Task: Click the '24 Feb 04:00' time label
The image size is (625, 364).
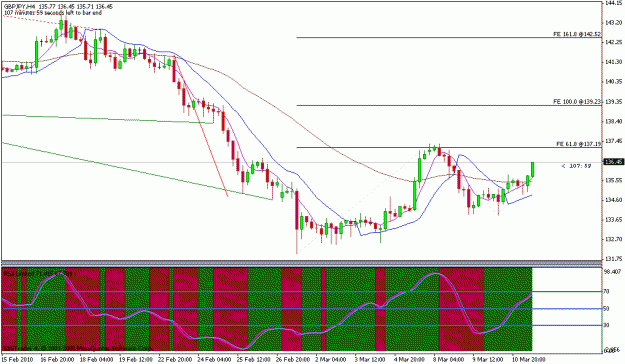Action: click(x=214, y=360)
